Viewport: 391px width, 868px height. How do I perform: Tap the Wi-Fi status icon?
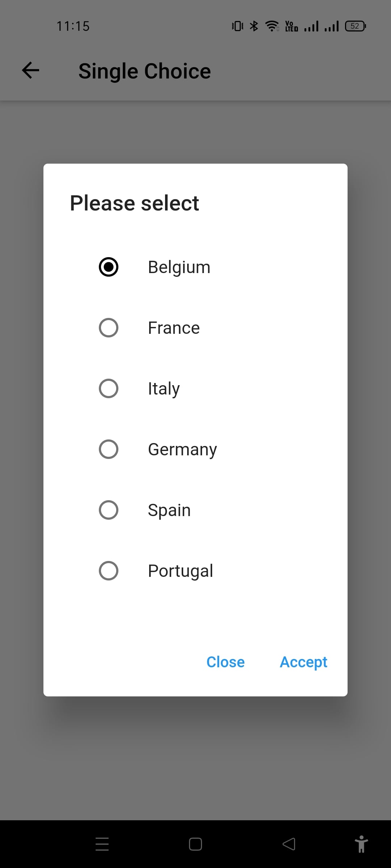click(x=272, y=26)
